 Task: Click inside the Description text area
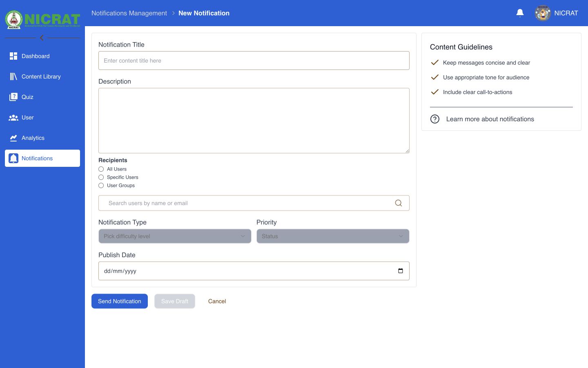click(x=254, y=121)
